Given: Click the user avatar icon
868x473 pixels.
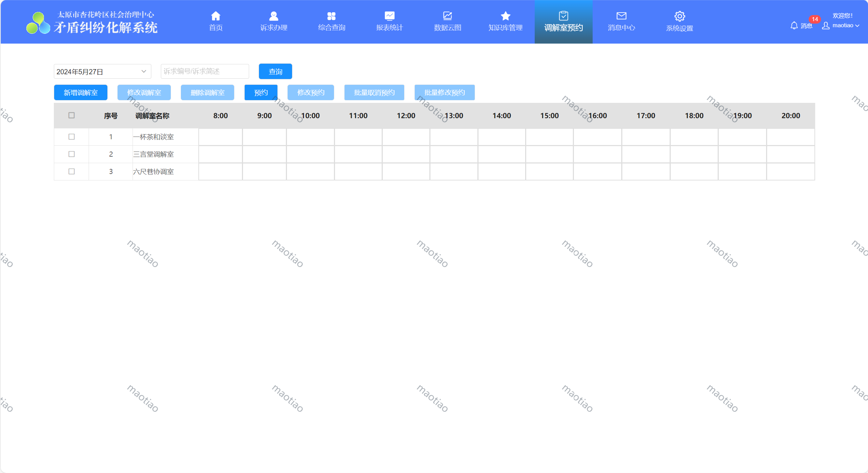Looking at the screenshot, I should tap(826, 26).
